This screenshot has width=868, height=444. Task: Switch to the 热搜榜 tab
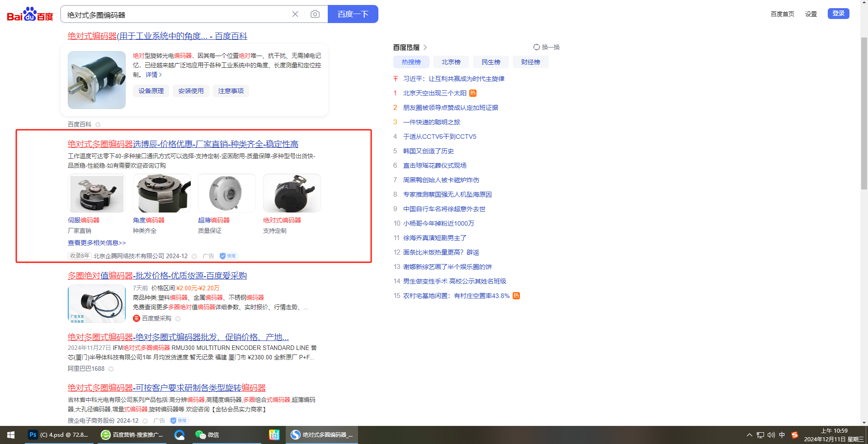[x=411, y=62]
